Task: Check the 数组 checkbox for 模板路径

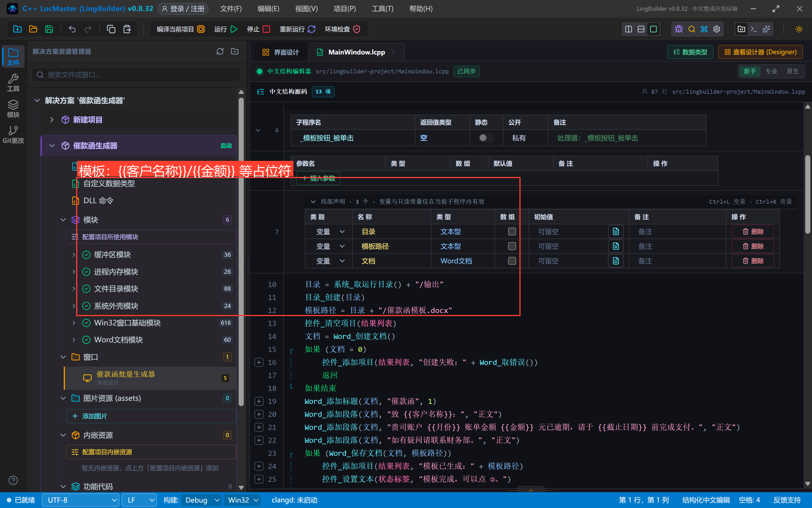Action: click(512, 246)
